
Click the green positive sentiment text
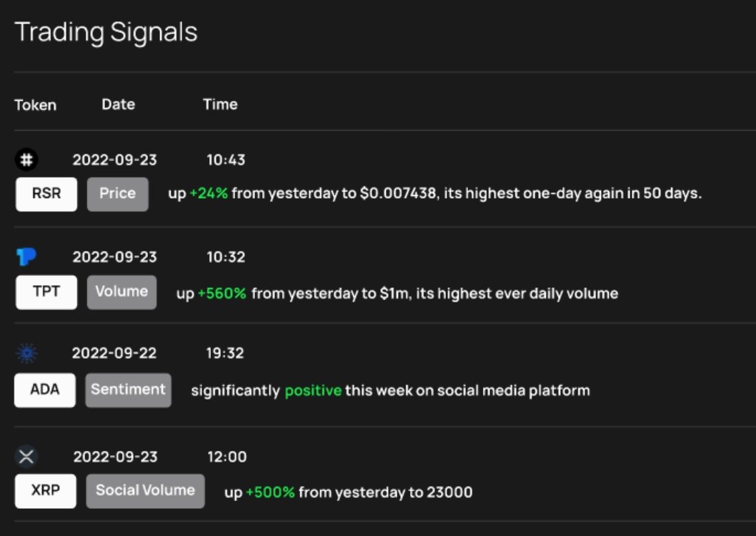[x=314, y=390]
